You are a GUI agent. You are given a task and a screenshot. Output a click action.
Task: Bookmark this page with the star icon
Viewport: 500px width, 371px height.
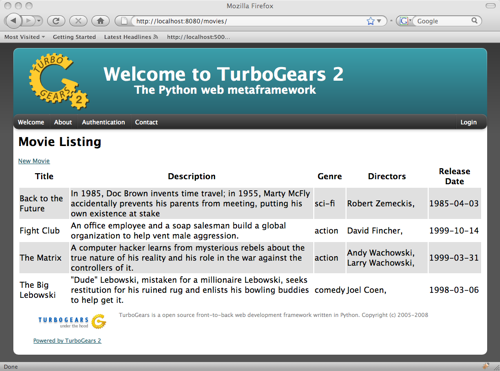[x=370, y=21]
